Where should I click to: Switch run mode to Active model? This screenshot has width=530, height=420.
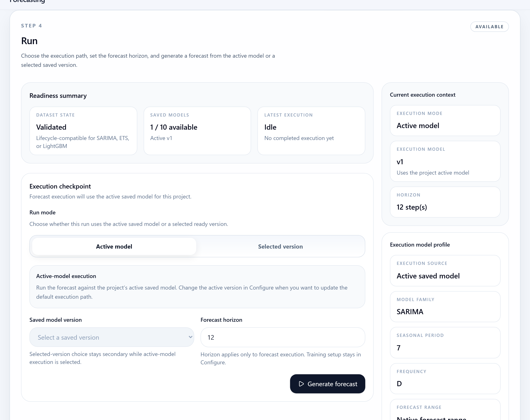coord(114,246)
